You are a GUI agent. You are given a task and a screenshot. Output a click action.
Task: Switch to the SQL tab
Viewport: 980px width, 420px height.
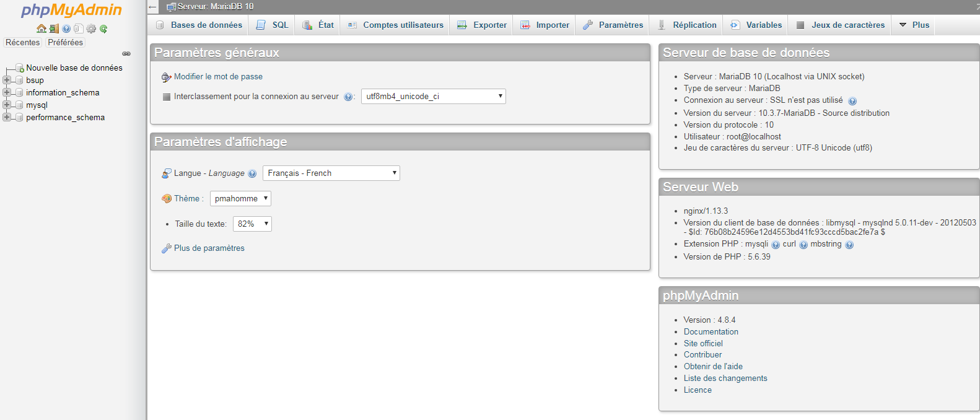(272, 25)
